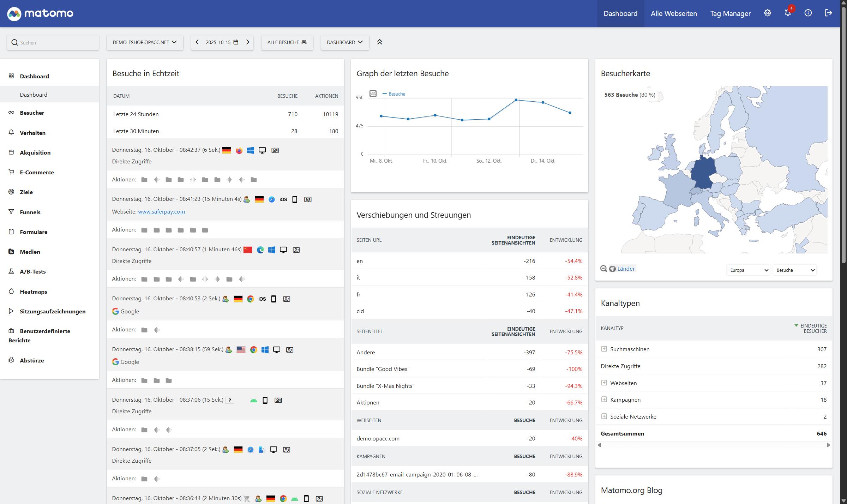
Task: Open visitor profile icon for 08:37:05 visit
Action: click(287, 450)
